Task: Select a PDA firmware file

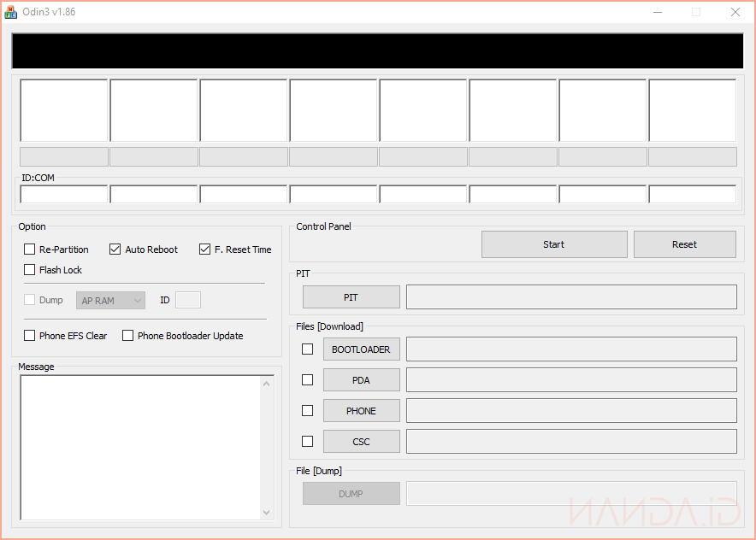Action: tap(361, 380)
